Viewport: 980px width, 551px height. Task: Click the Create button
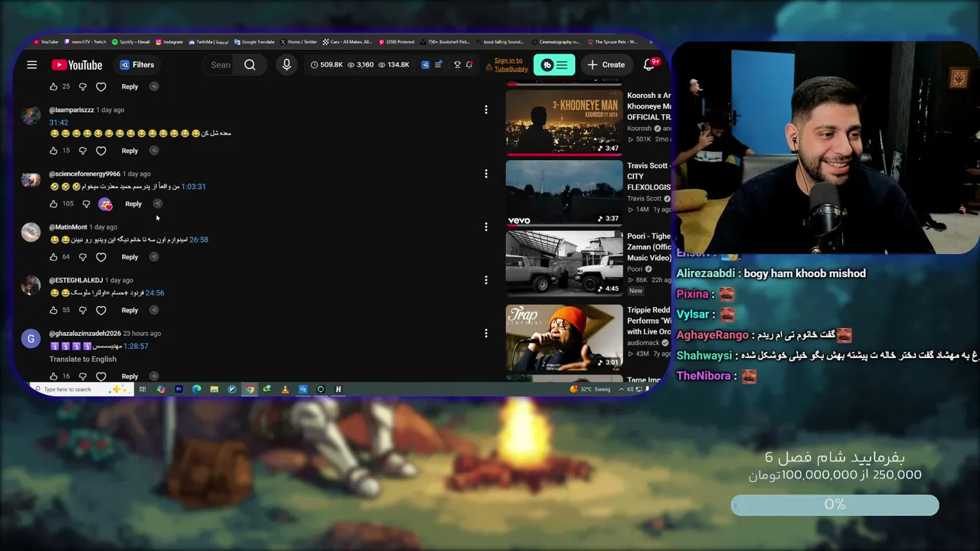606,65
